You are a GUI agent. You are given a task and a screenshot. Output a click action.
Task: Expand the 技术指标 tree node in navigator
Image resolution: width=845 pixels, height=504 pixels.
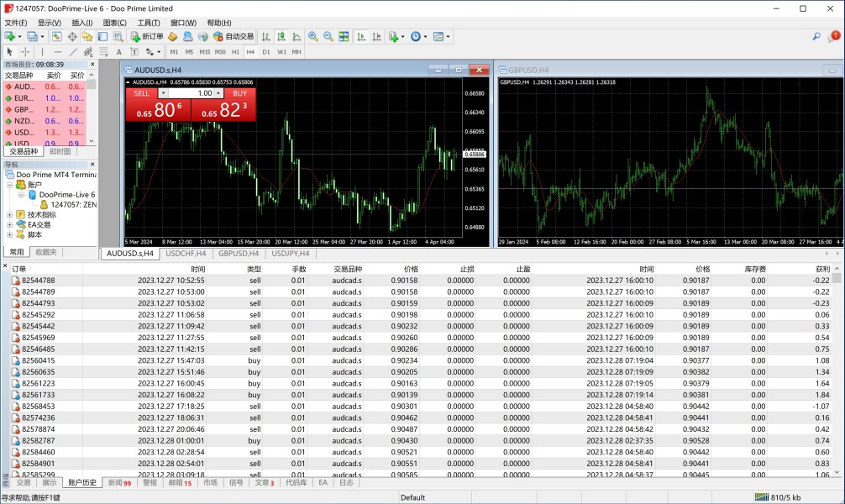pyautogui.click(x=10, y=214)
